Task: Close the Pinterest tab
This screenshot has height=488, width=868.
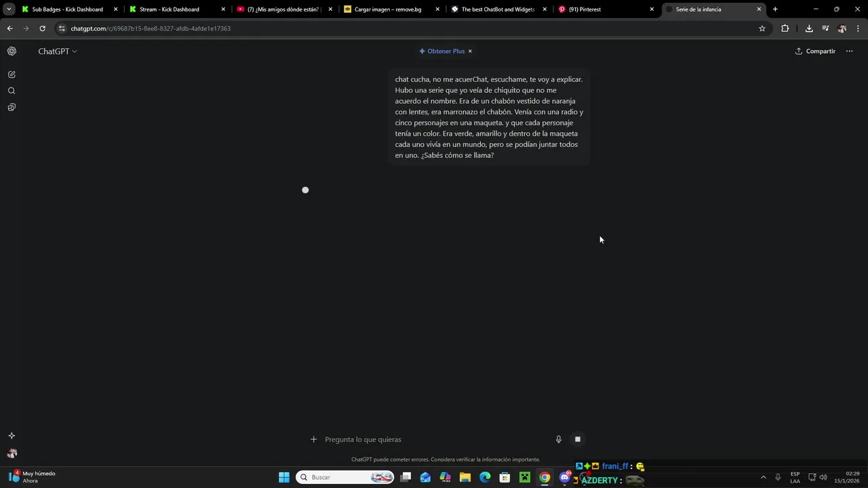Action: pos(652,9)
